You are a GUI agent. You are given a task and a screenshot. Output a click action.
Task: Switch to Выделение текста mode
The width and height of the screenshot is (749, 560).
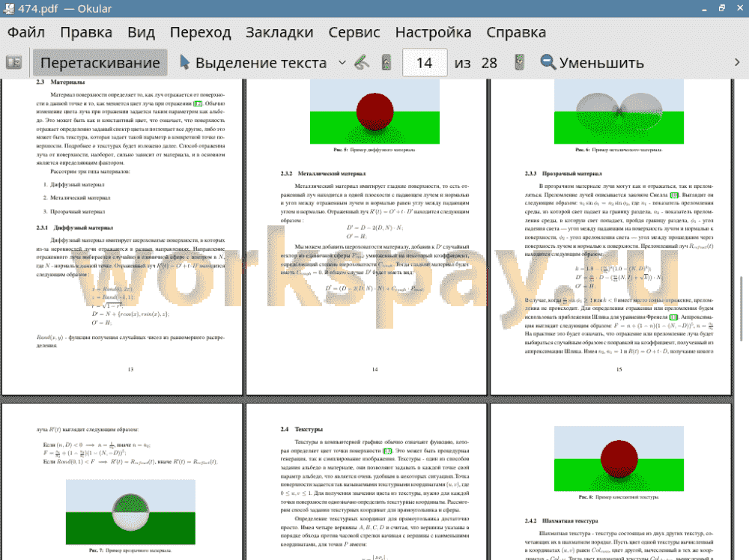(x=254, y=63)
